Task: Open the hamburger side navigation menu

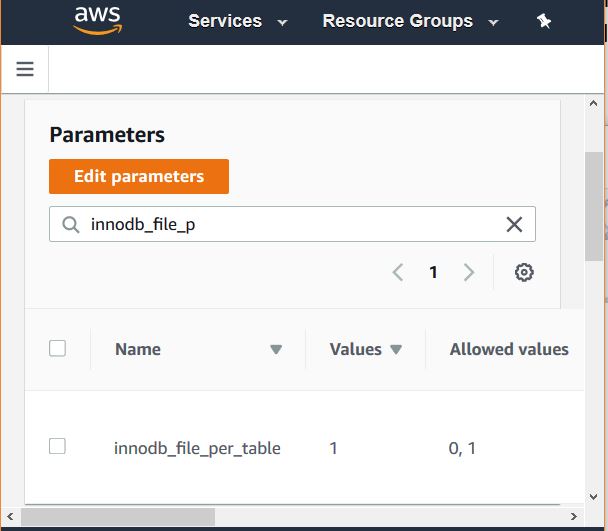Action: (25, 69)
